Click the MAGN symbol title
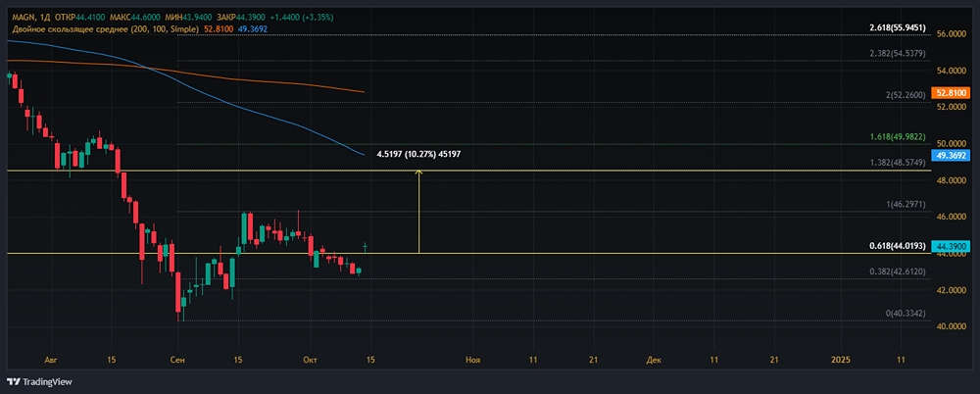Image resolution: width=980 pixels, height=394 pixels. [23, 18]
